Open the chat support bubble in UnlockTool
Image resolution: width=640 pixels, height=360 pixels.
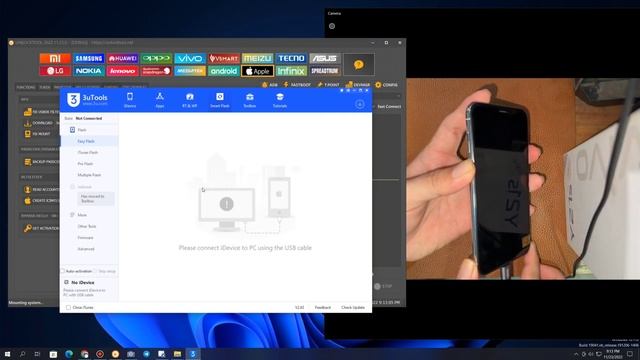359,64
